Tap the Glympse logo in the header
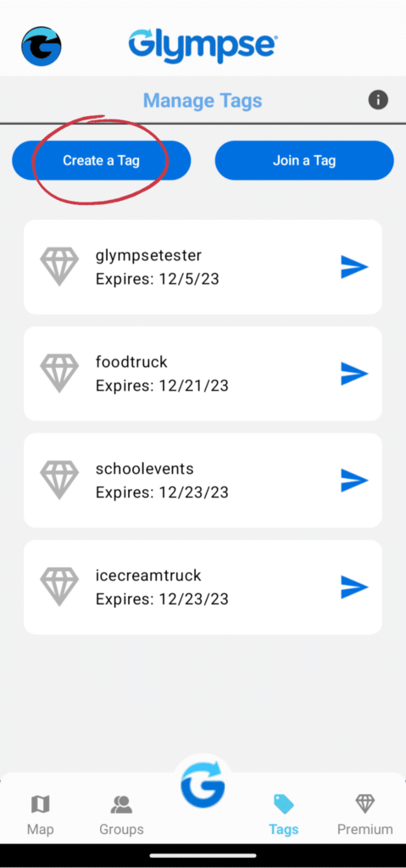 pyautogui.click(x=203, y=46)
